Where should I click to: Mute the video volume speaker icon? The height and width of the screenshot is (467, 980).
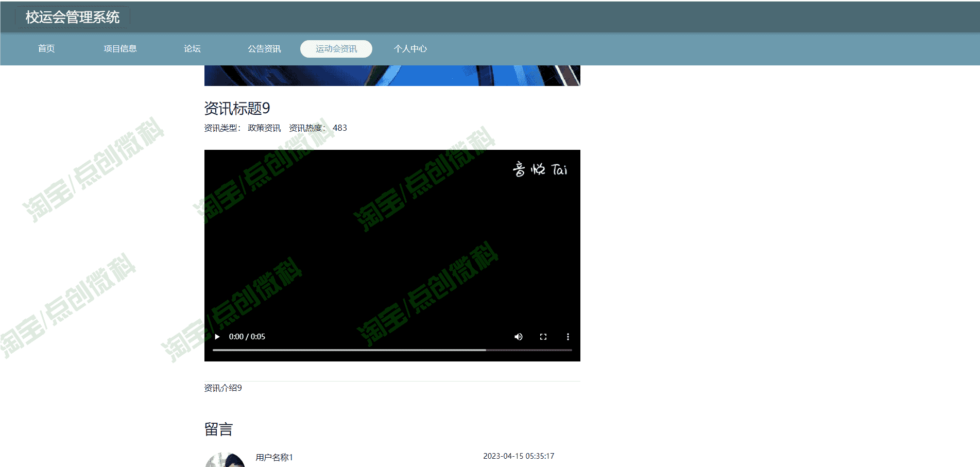519,337
